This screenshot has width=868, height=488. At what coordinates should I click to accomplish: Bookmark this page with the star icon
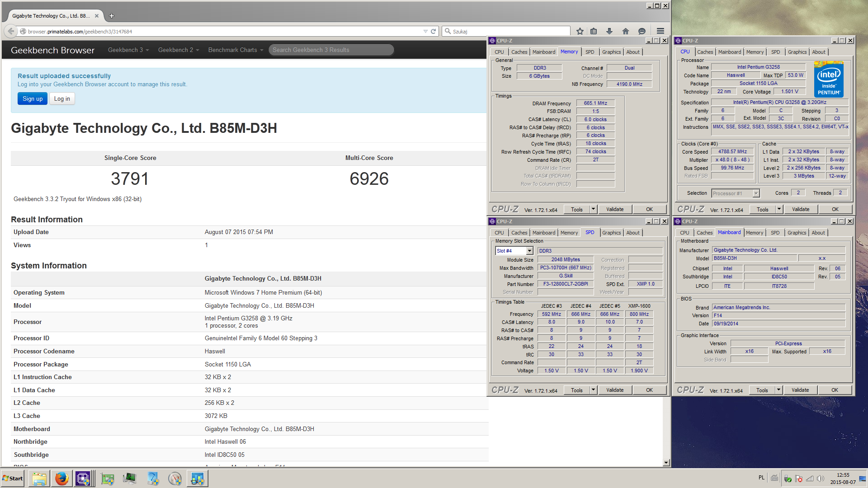pos(580,31)
